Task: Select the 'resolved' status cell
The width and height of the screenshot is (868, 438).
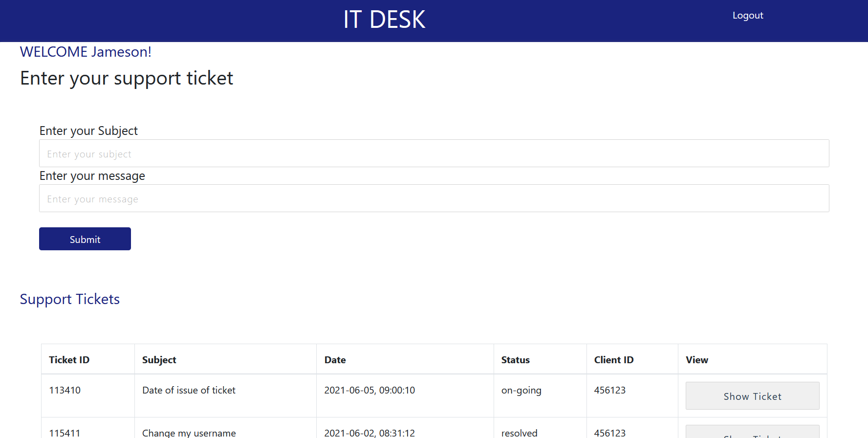Action: [520, 433]
